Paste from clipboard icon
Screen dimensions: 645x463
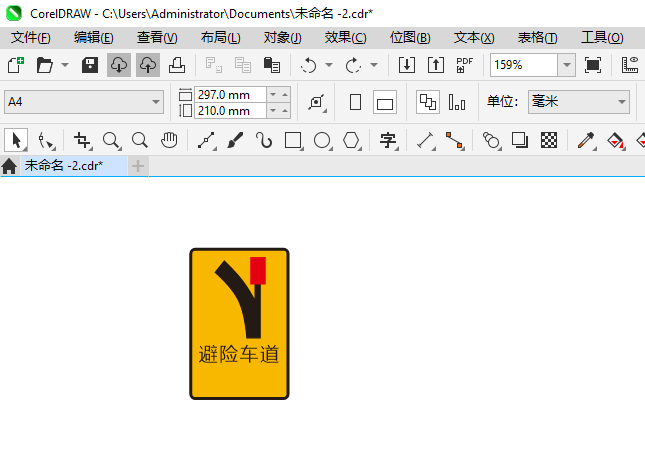tap(271, 65)
